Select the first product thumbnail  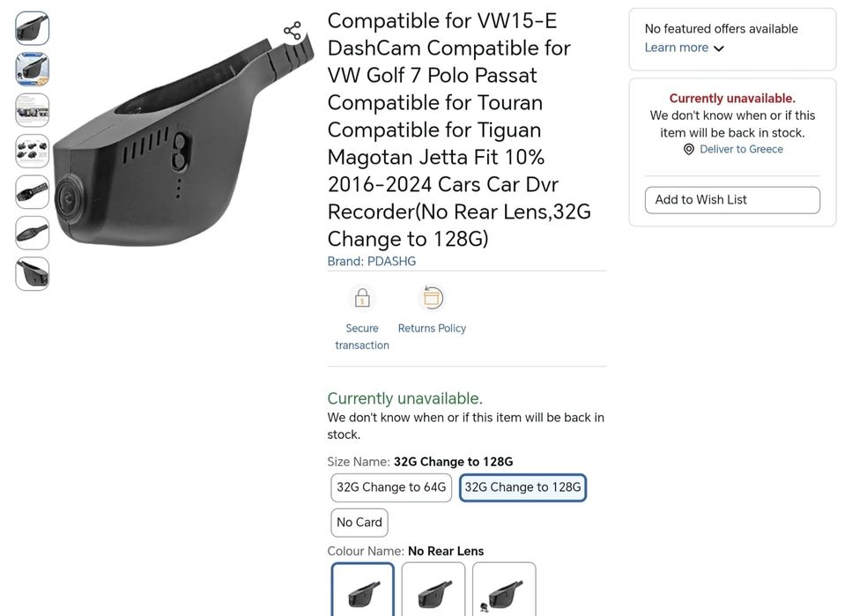coord(33,28)
